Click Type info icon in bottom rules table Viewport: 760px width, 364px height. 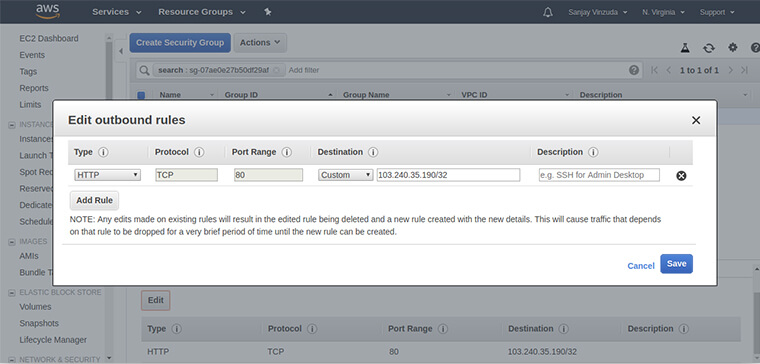(x=176, y=329)
